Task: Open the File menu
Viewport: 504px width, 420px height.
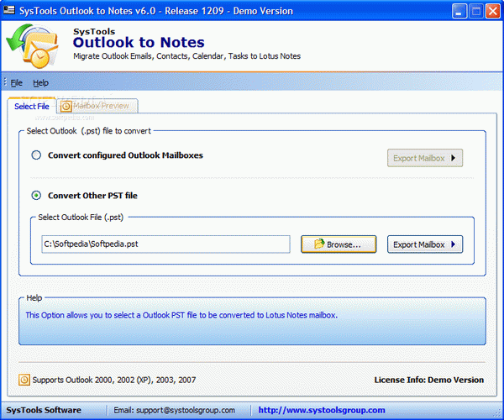Action: [17, 83]
